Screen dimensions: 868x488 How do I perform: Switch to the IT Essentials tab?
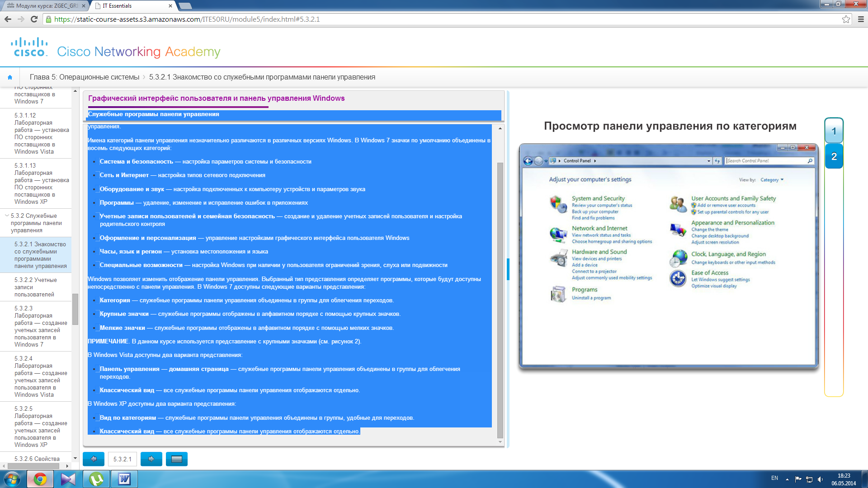pyautogui.click(x=131, y=6)
